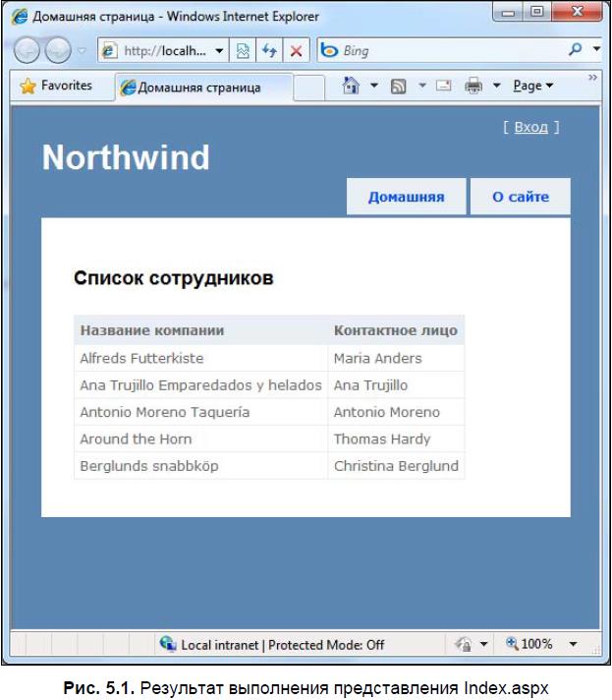Open the Favorites star button
The image size is (612, 700).
[56, 86]
